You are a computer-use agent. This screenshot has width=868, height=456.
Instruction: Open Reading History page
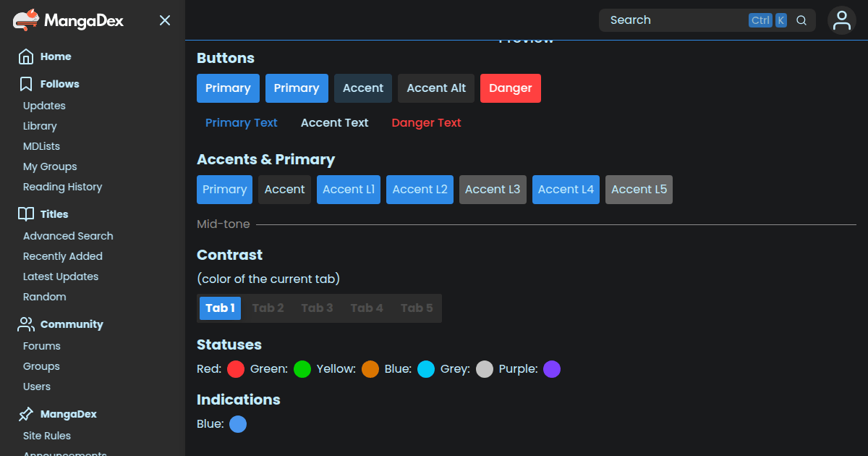62,187
